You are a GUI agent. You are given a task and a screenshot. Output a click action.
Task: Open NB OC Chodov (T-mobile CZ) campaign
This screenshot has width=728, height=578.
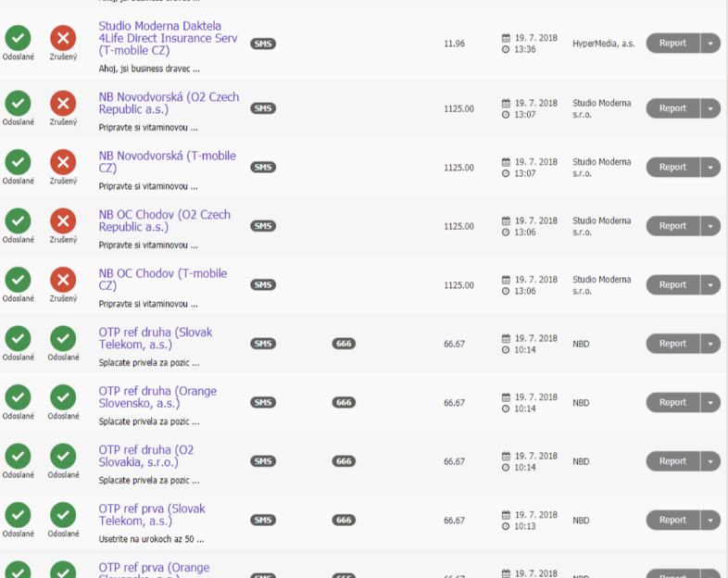click(x=163, y=280)
